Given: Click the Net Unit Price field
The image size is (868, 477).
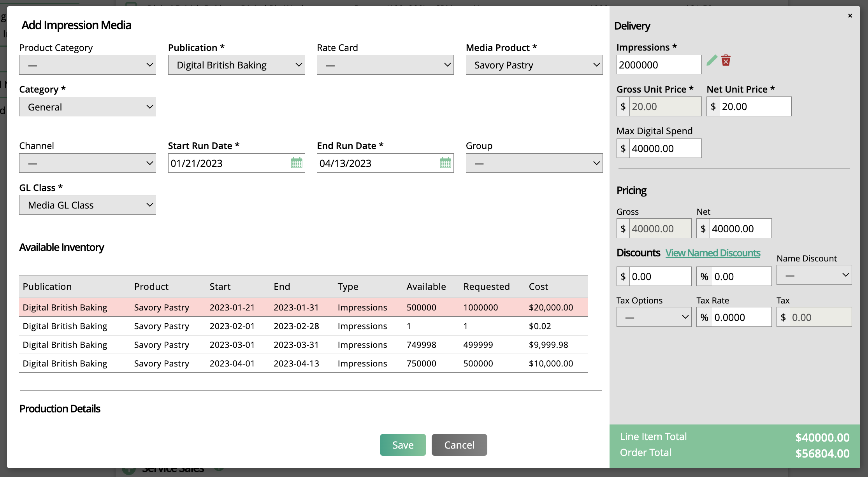Looking at the screenshot, I should (755, 107).
